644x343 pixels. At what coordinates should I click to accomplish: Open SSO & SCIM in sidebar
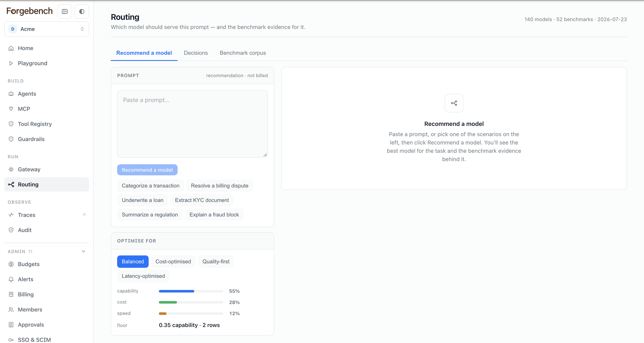pyautogui.click(x=47, y=340)
